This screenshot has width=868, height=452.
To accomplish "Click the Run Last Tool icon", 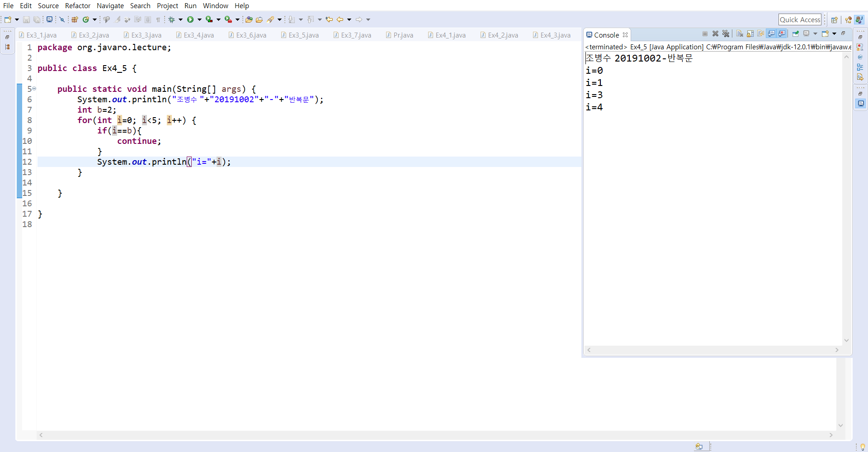I will [228, 19].
